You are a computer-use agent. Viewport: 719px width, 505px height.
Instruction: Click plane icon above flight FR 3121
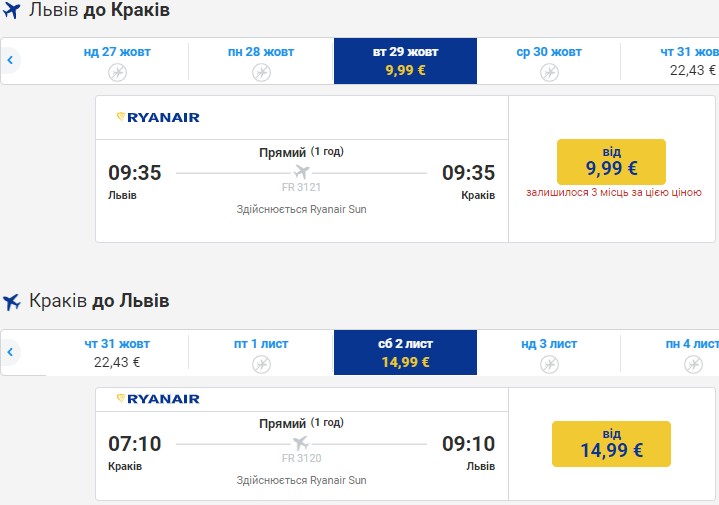(x=302, y=172)
